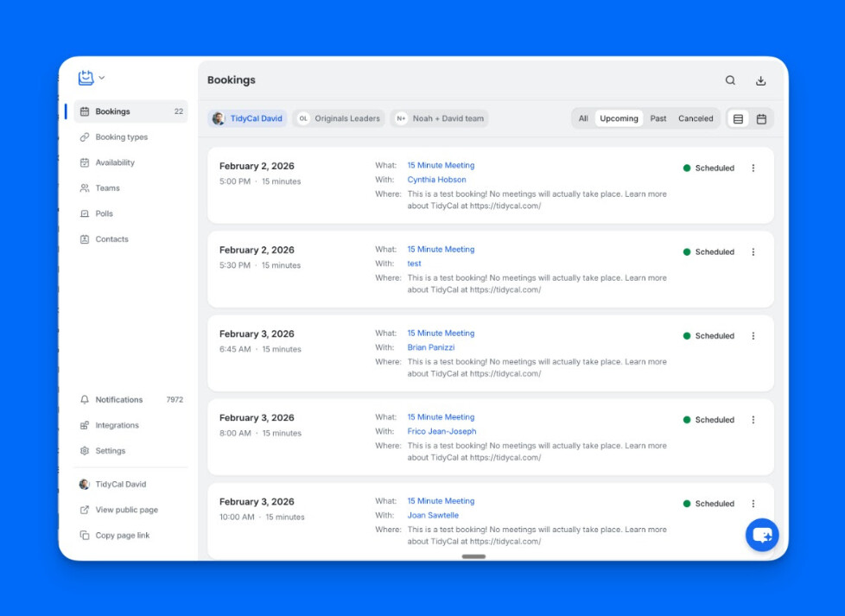Click the Availability calendar icon
The height and width of the screenshot is (616, 845).
pos(85,162)
